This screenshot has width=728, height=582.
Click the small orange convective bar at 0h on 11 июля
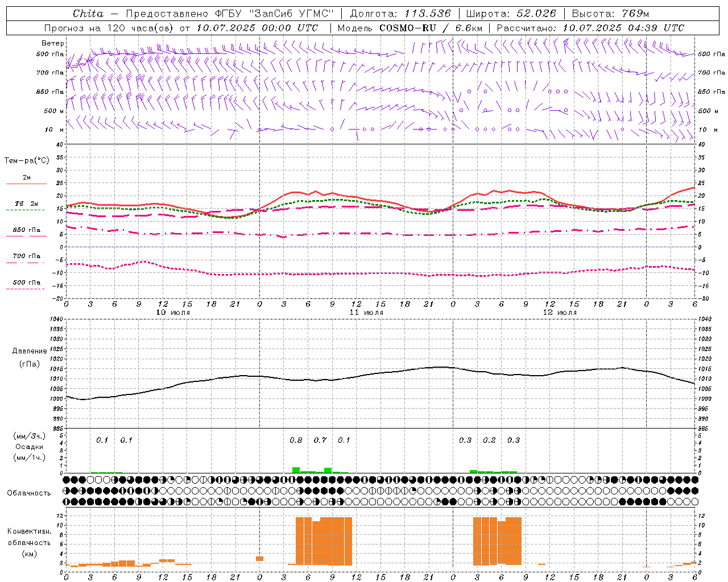(x=259, y=559)
